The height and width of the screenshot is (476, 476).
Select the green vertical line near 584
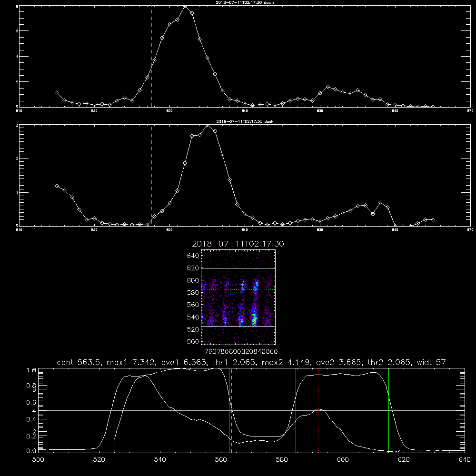296,410
